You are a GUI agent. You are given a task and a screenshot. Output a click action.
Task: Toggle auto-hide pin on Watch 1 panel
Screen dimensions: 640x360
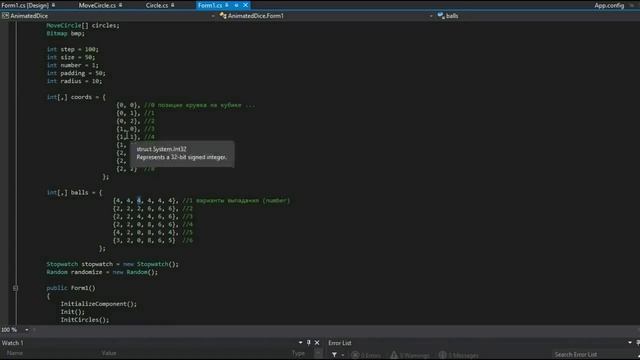pyautogui.click(x=309, y=343)
